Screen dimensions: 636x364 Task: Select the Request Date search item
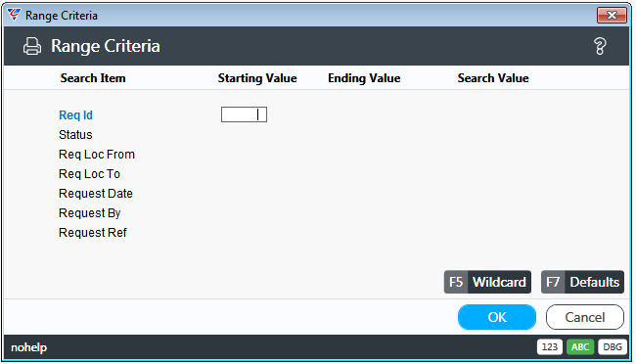click(96, 193)
